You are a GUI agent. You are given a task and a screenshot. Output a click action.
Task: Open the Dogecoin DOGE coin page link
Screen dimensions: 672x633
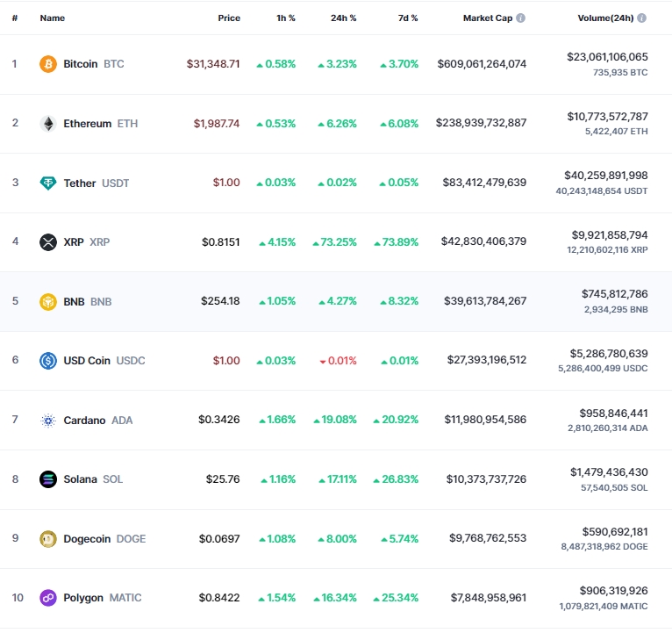point(104,539)
